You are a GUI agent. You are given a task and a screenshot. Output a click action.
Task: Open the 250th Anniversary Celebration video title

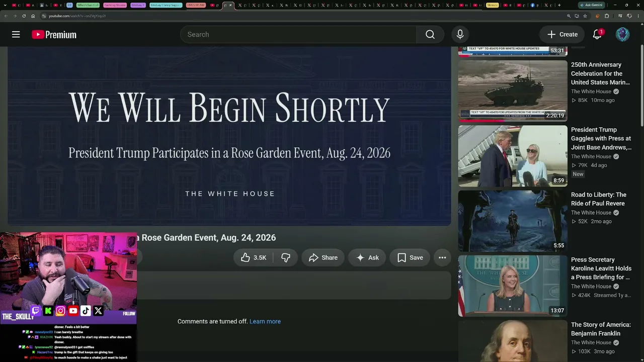coord(600,73)
